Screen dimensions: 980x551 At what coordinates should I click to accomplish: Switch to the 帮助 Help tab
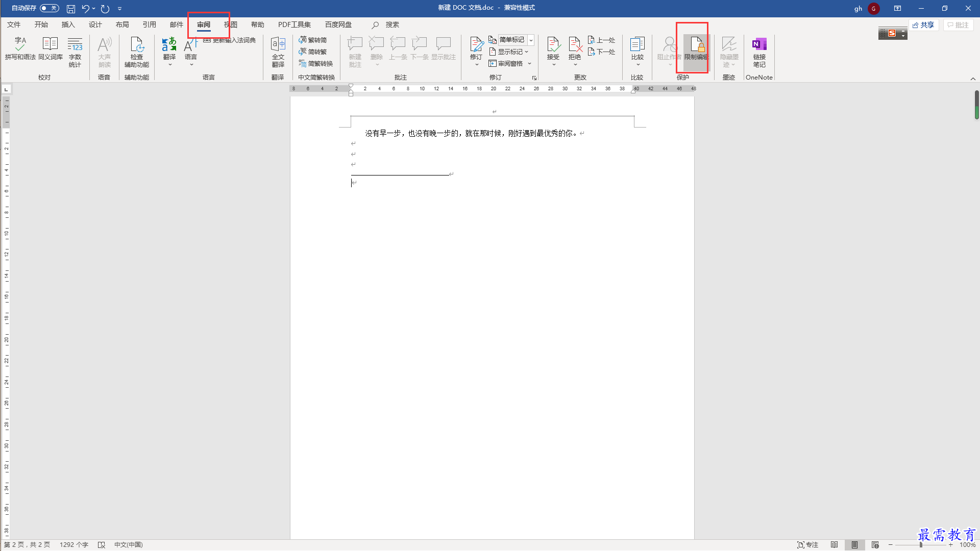(x=257, y=24)
